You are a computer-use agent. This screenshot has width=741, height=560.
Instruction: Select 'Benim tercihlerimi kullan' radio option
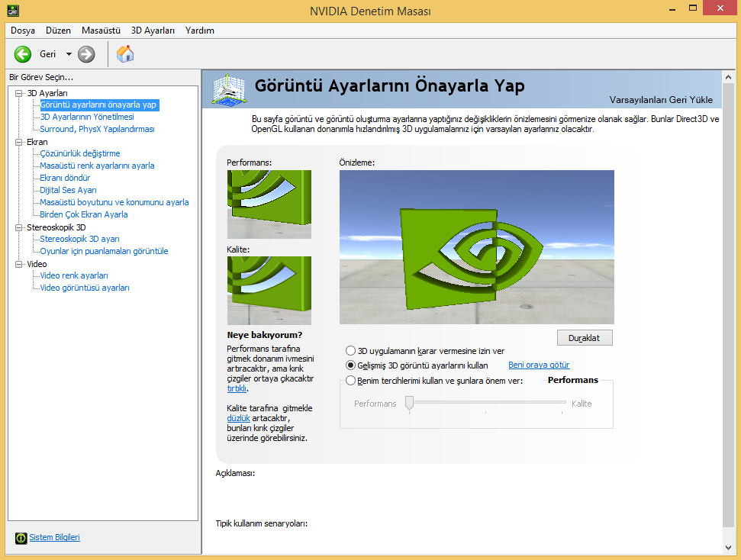click(350, 381)
